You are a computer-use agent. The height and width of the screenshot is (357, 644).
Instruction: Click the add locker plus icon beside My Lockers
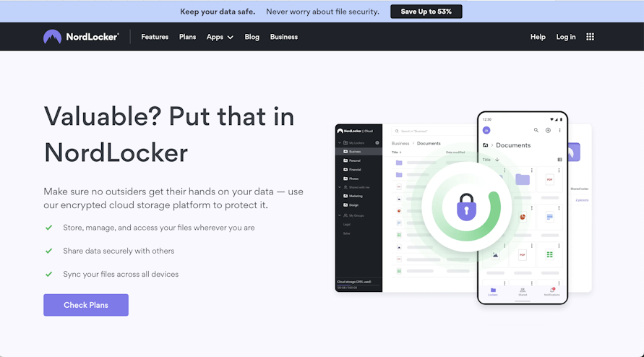(377, 143)
